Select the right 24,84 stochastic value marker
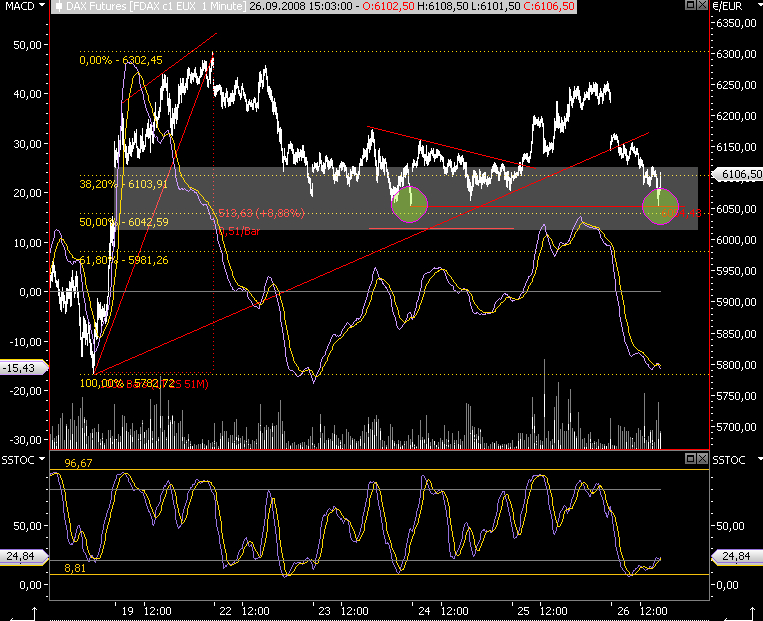 coord(736,556)
